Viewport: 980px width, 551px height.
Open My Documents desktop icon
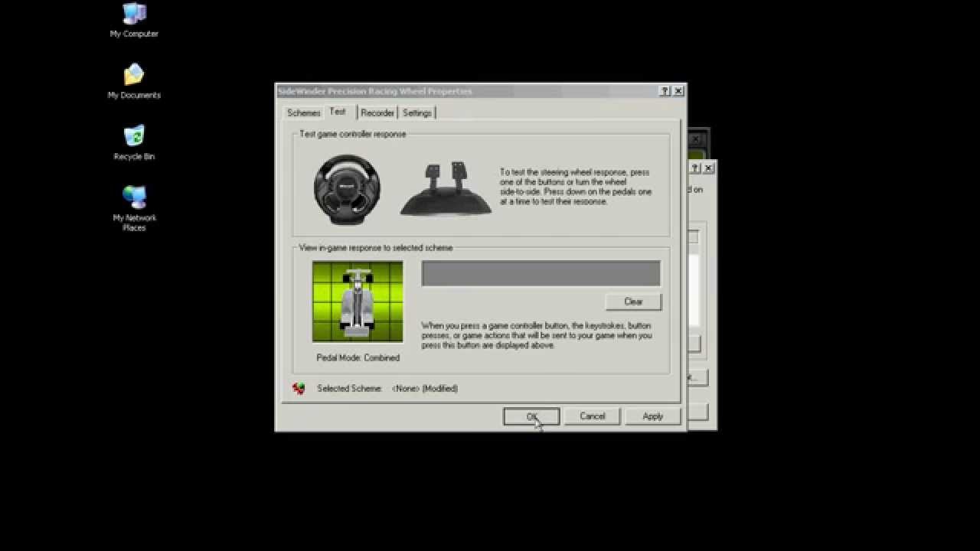[134, 81]
